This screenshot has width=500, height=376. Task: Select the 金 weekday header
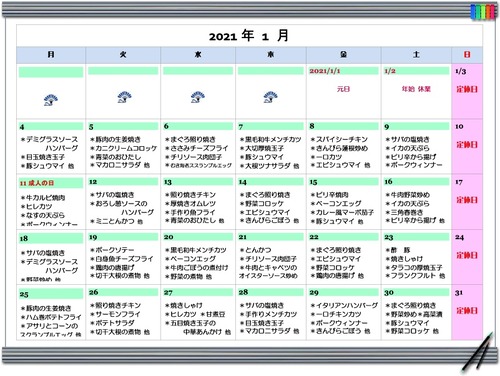pos(343,54)
